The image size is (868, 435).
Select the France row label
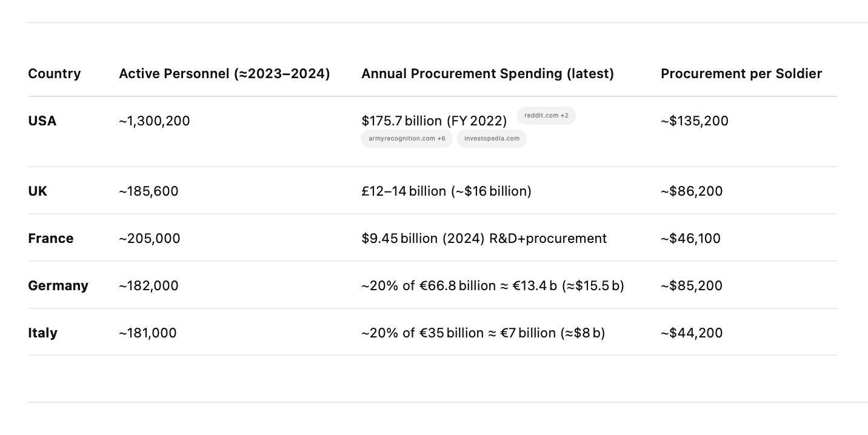click(x=51, y=238)
